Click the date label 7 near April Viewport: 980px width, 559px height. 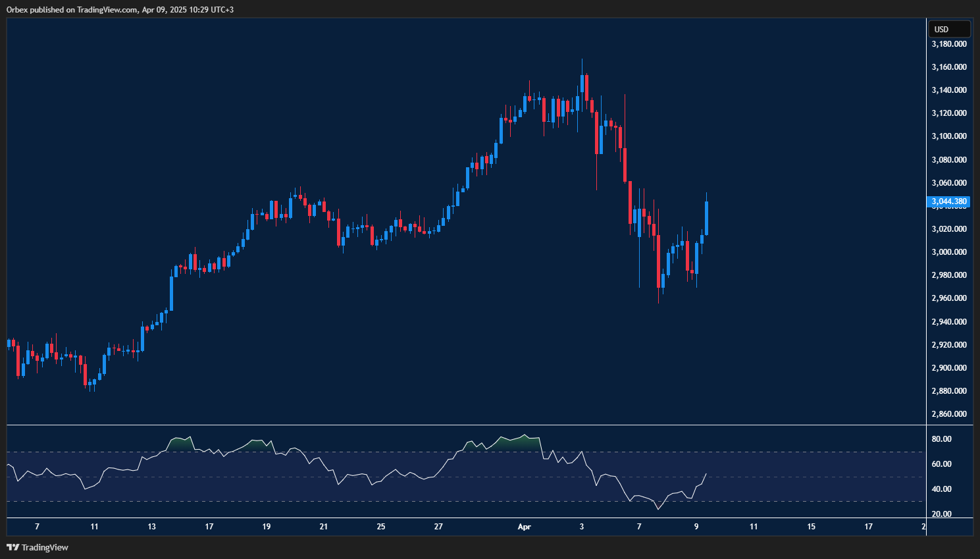pyautogui.click(x=638, y=527)
